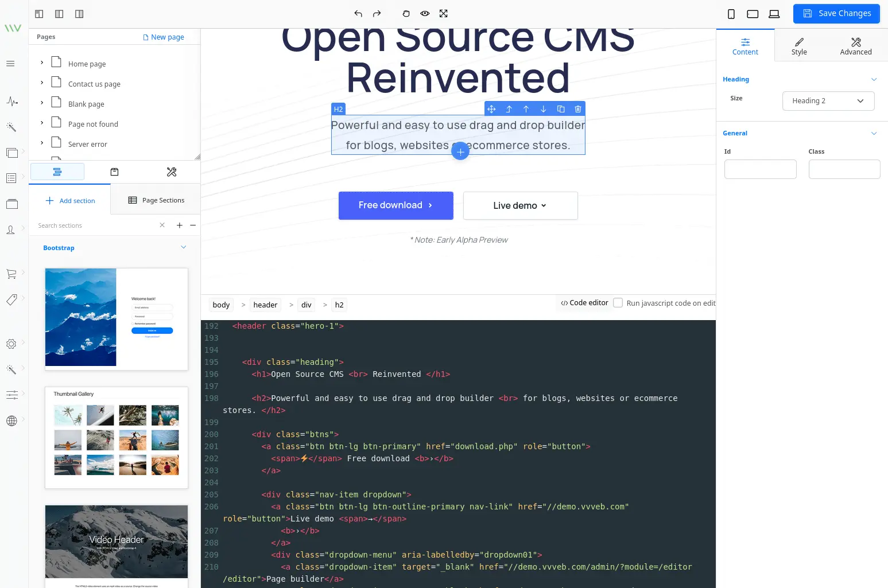The height and width of the screenshot is (588, 888).
Task: Redo the last change
Action: pyautogui.click(x=377, y=13)
